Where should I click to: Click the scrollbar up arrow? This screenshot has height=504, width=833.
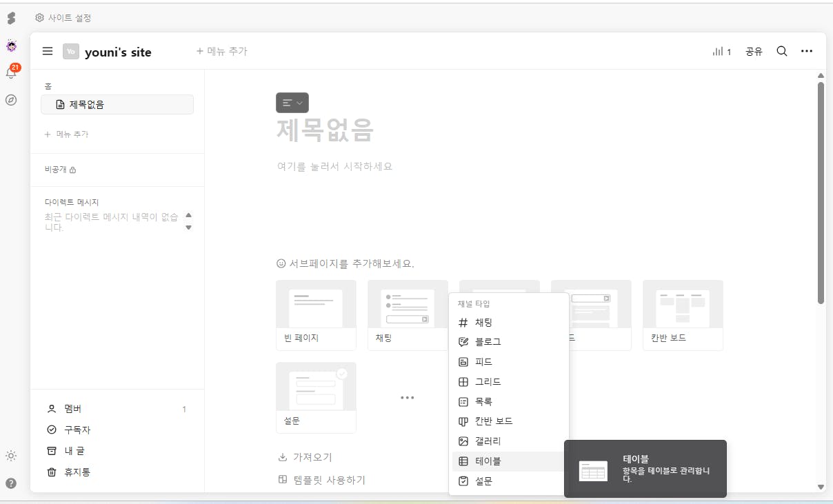click(821, 76)
